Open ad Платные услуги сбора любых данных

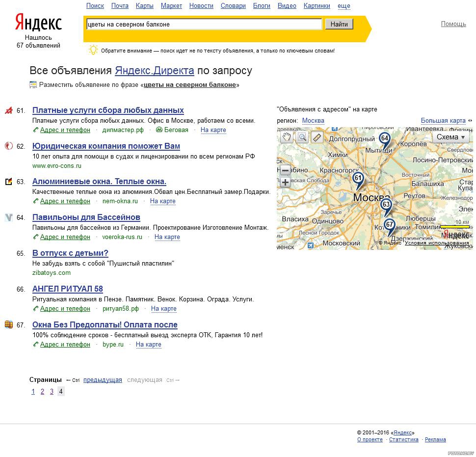(x=108, y=110)
